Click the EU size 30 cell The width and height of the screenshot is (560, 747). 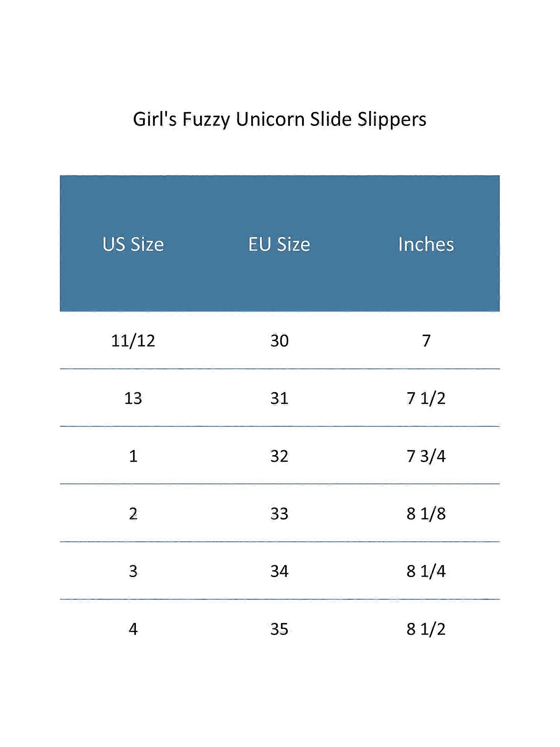(280, 341)
